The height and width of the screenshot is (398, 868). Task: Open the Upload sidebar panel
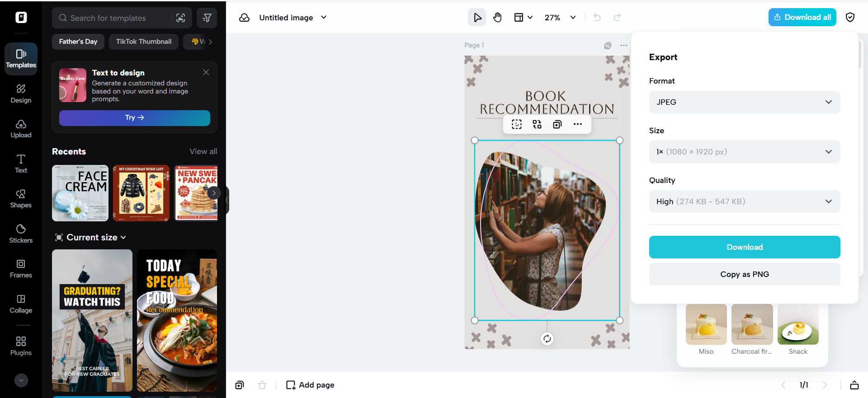pos(21,129)
